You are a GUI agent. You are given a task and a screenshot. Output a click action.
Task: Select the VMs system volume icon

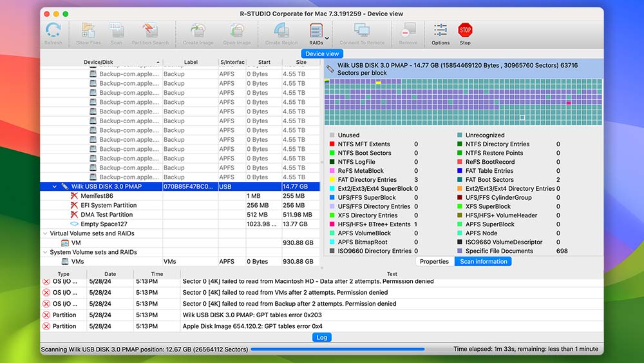[65, 262]
